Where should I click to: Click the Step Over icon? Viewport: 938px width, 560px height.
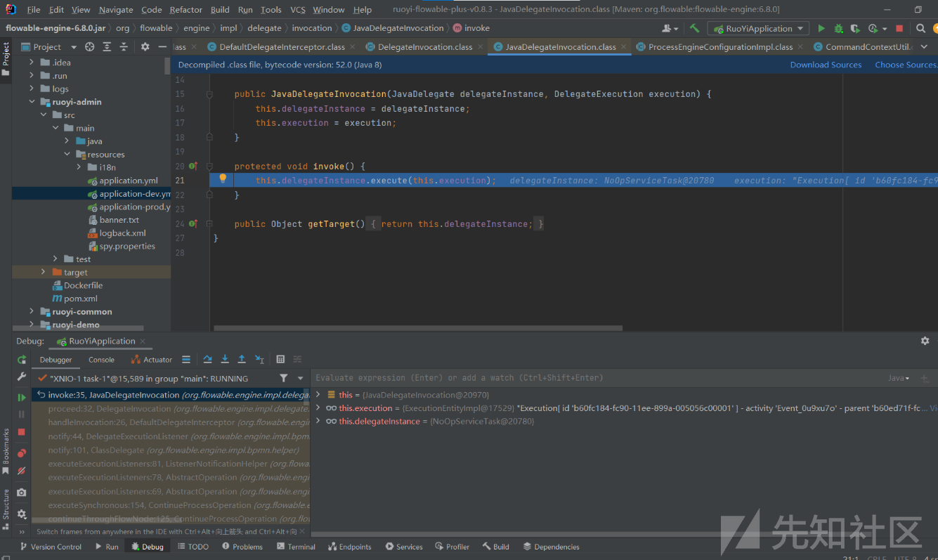207,359
